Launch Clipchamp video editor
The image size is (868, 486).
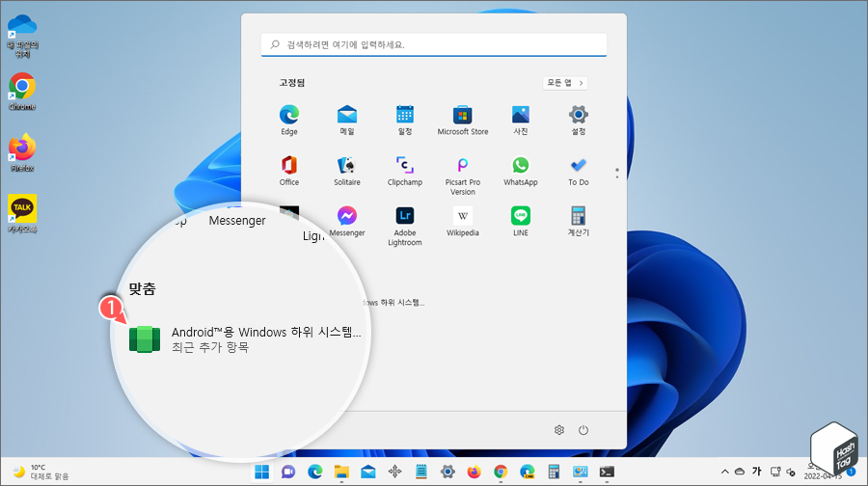tap(405, 171)
